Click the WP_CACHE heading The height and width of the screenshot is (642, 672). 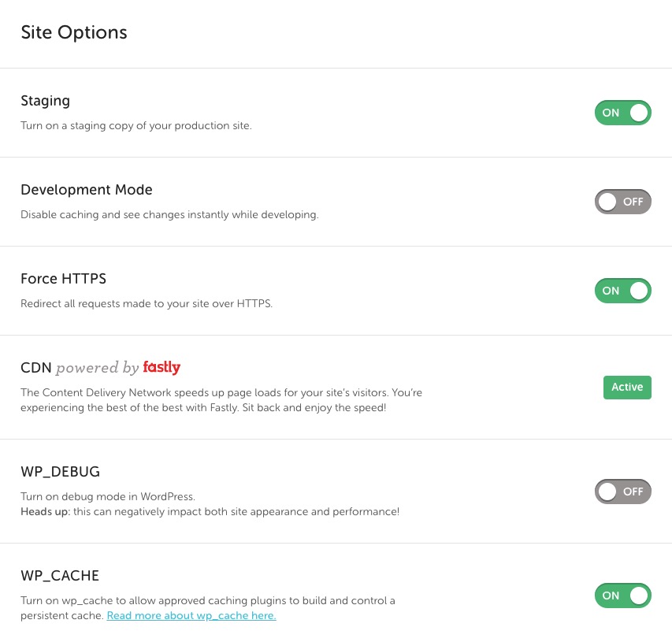(x=60, y=576)
